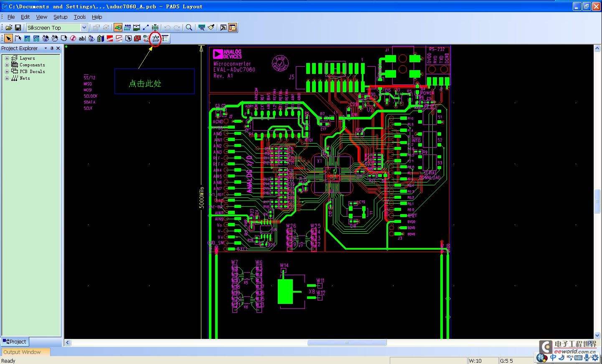The image size is (602, 364).
Task: Click the Cycle selection icon
Action: click(106, 28)
